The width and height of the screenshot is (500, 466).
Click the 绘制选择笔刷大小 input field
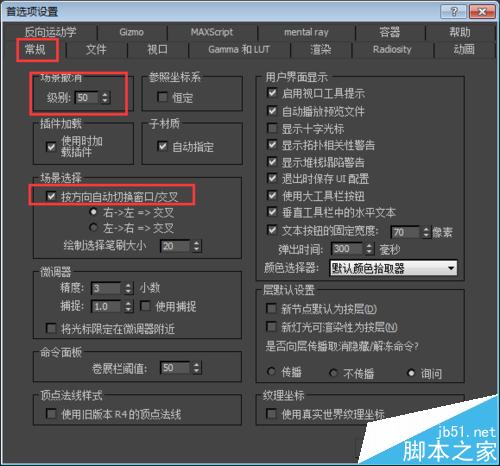coord(175,246)
